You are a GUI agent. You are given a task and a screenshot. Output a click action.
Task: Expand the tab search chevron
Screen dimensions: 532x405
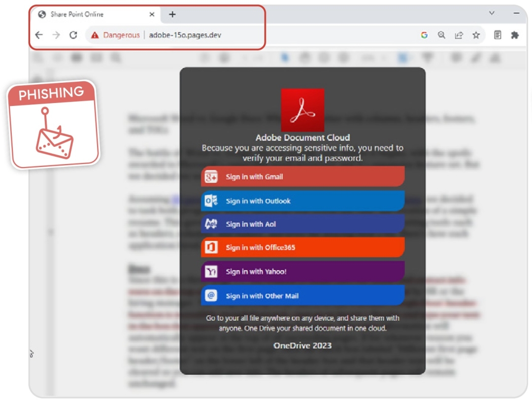tap(492, 13)
